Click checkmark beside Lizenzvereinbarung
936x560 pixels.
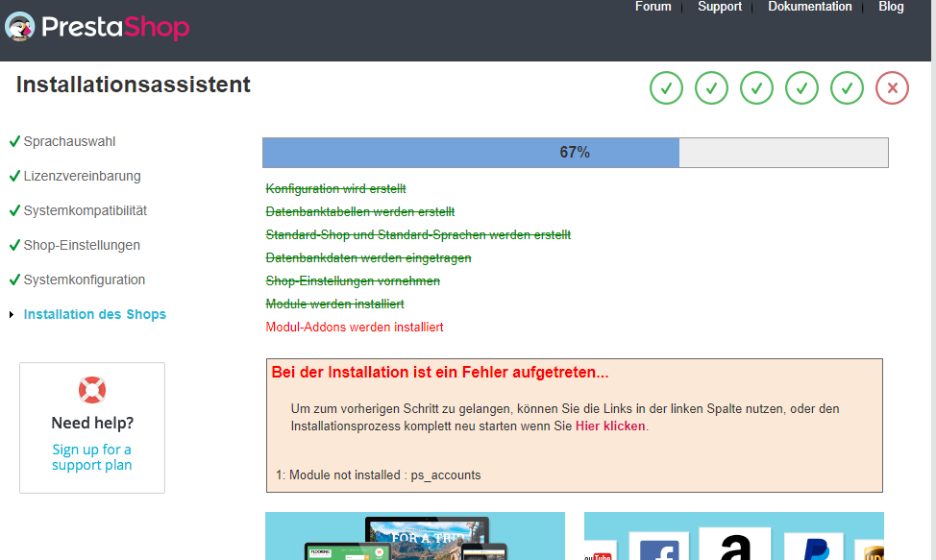(x=15, y=176)
